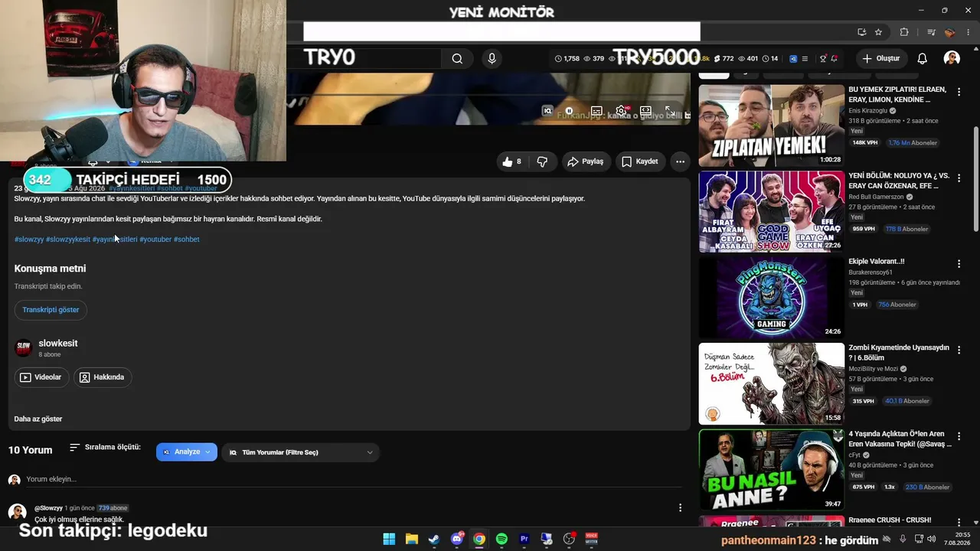Play the BU NASIL ANNE video thumbnail
The height and width of the screenshot is (551, 980).
pos(771,470)
